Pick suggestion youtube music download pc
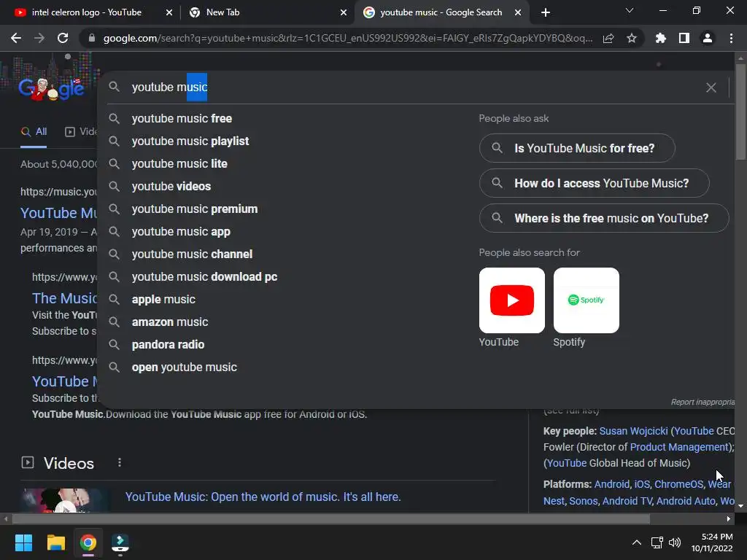The height and width of the screenshot is (560, 747). click(x=204, y=277)
